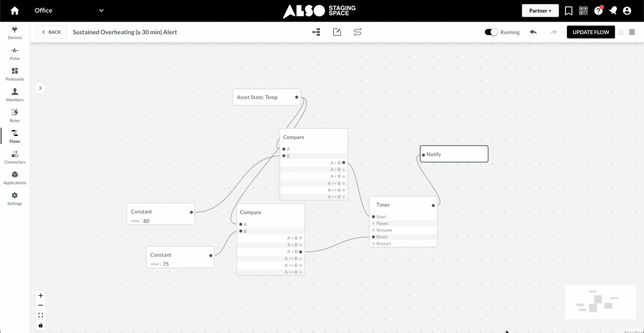644x333 pixels.
Task: Go to Devices in the sidebar
Action: click(x=15, y=33)
